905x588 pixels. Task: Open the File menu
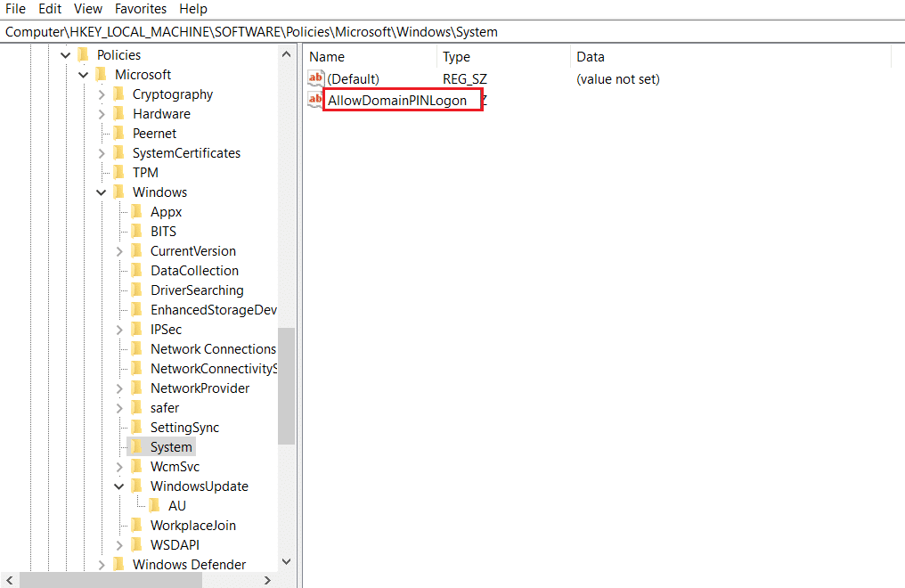(x=15, y=9)
